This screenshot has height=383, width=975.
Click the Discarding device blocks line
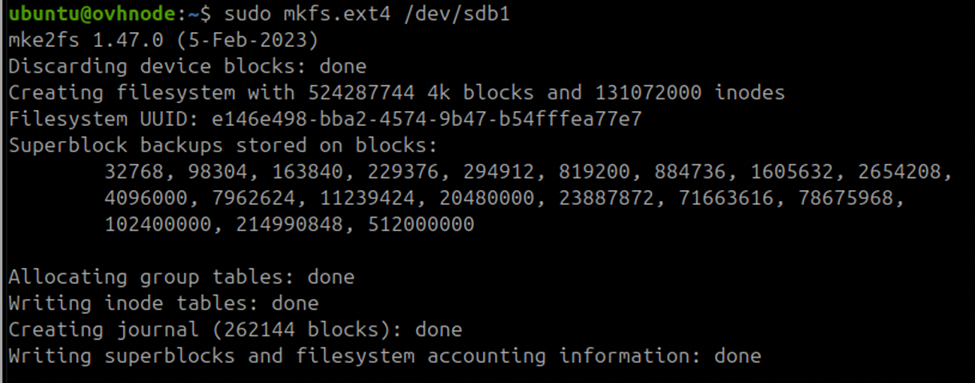[187, 66]
